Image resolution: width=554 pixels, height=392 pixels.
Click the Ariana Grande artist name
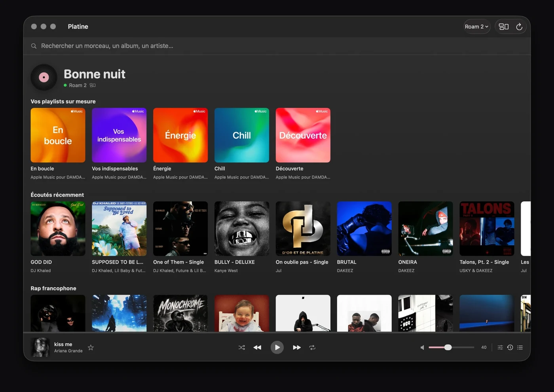coord(68,351)
